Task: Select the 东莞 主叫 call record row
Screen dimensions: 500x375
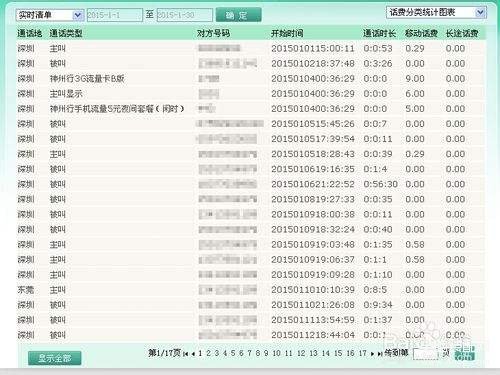Action: point(251,290)
